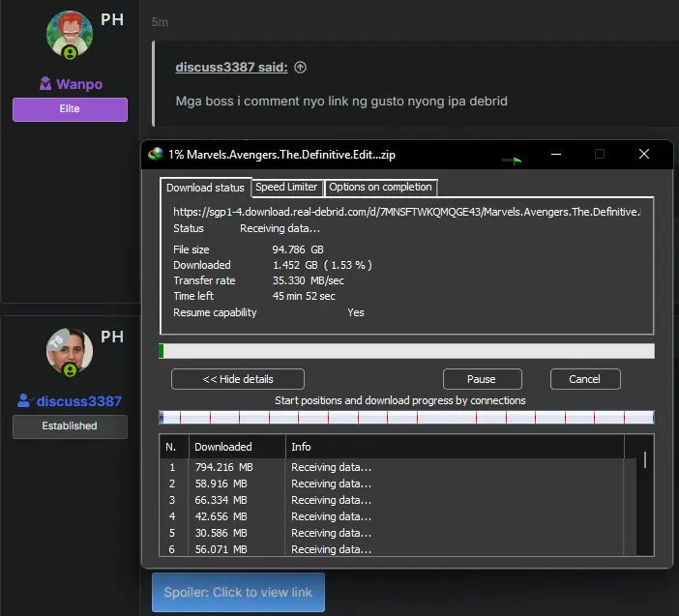This screenshot has width=679, height=616.
Task: Open the Options on completion tab
Action: (x=380, y=187)
